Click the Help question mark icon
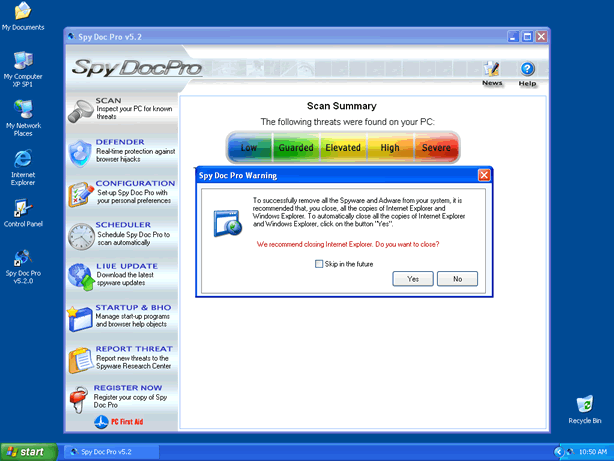Viewport: 614px width, 461px height. (528, 71)
